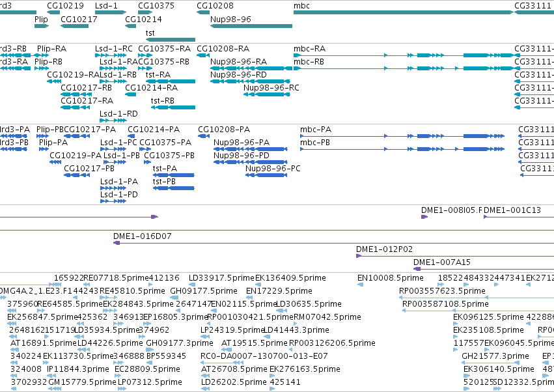Screen dimensions: 554x392
Task: Click the RP003587108.5prime EST label
Action: point(445,304)
